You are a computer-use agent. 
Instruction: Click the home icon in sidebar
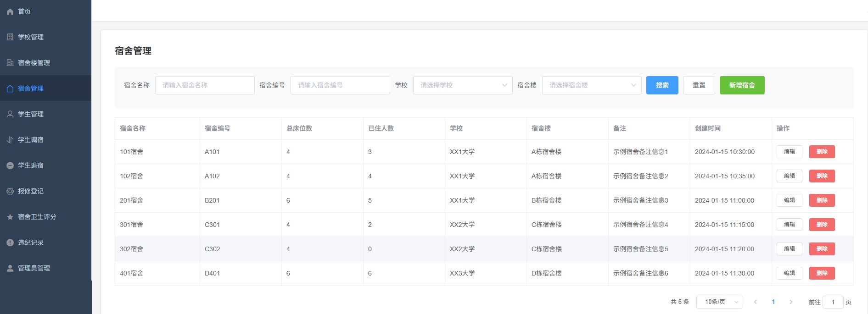(10, 11)
